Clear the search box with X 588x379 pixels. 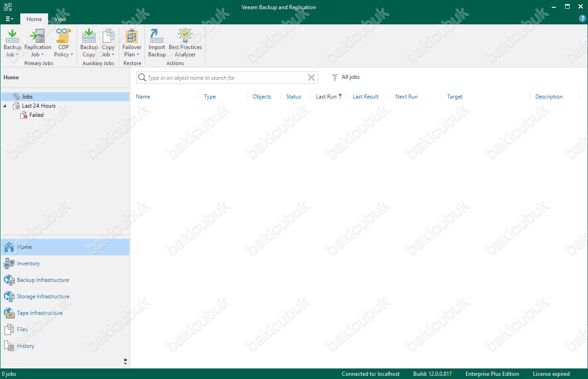311,77
